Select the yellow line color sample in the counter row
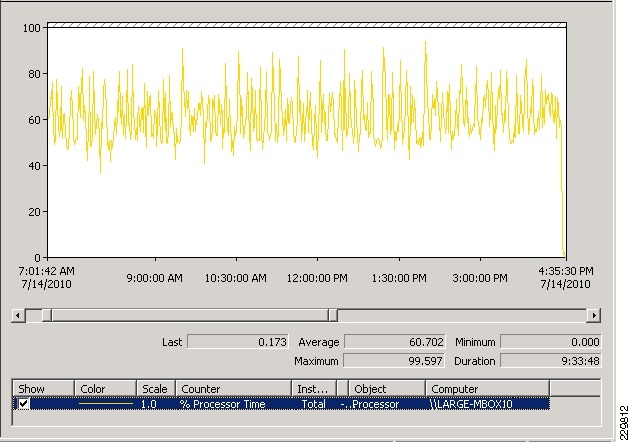629x445 pixels. click(105, 404)
